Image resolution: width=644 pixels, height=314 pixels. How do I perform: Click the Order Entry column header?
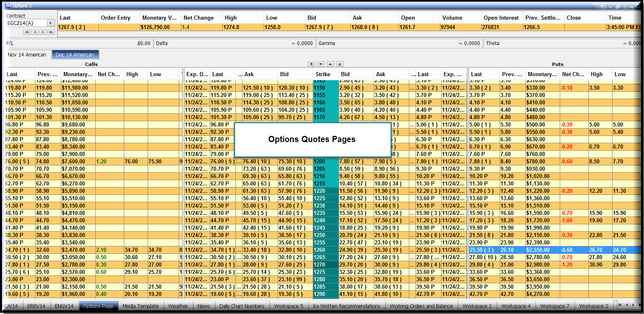point(119,18)
